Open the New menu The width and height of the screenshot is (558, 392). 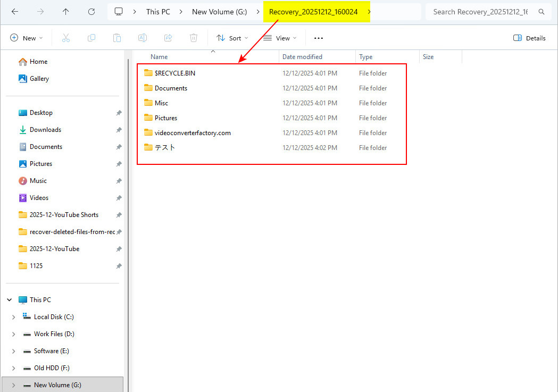click(26, 38)
